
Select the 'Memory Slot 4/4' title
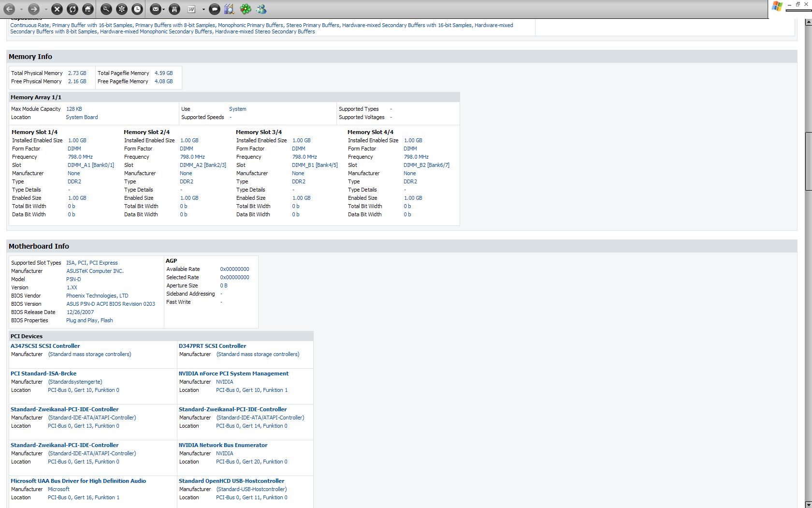370,132
